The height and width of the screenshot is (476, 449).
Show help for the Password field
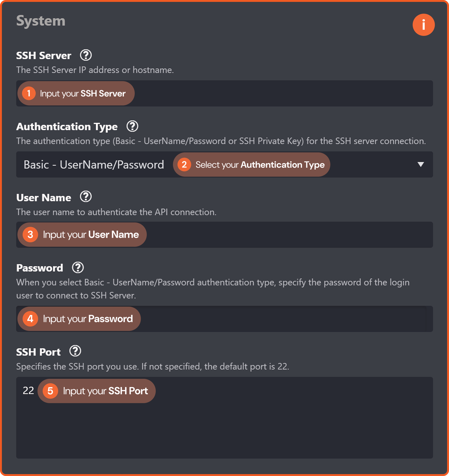click(x=78, y=267)
